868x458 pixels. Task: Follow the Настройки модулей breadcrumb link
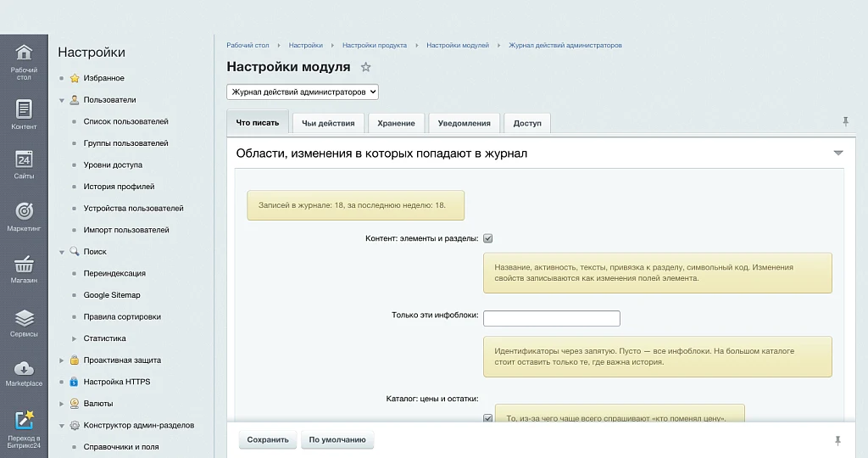click(458, 46)
